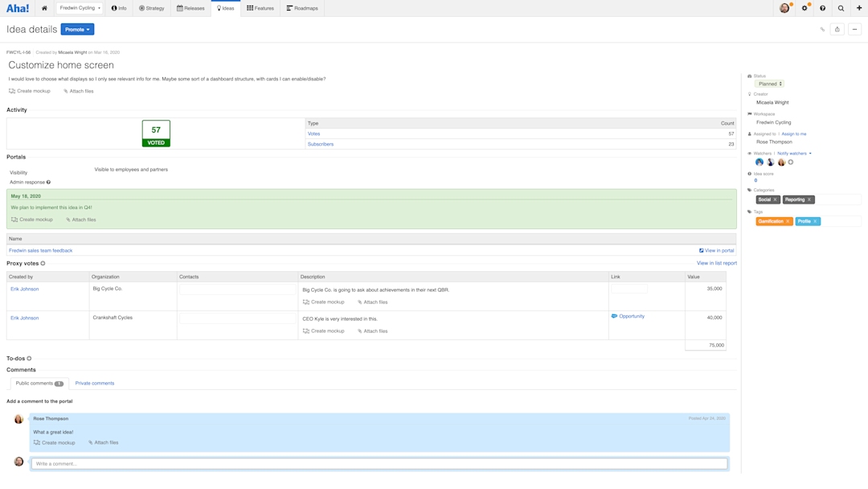Open the Aha! help question mark icon

pos(822,8)
